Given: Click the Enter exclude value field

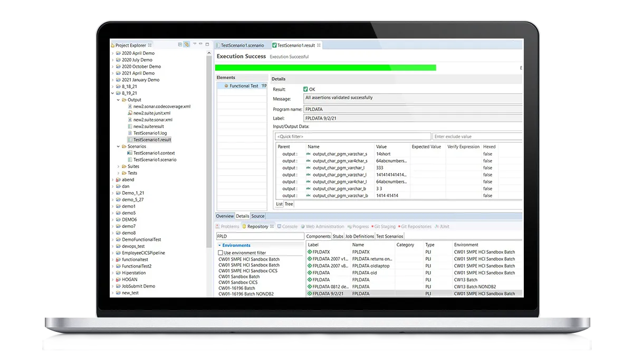Looking at the screenshot, I should pyautogui.click(x=477, y=136).
